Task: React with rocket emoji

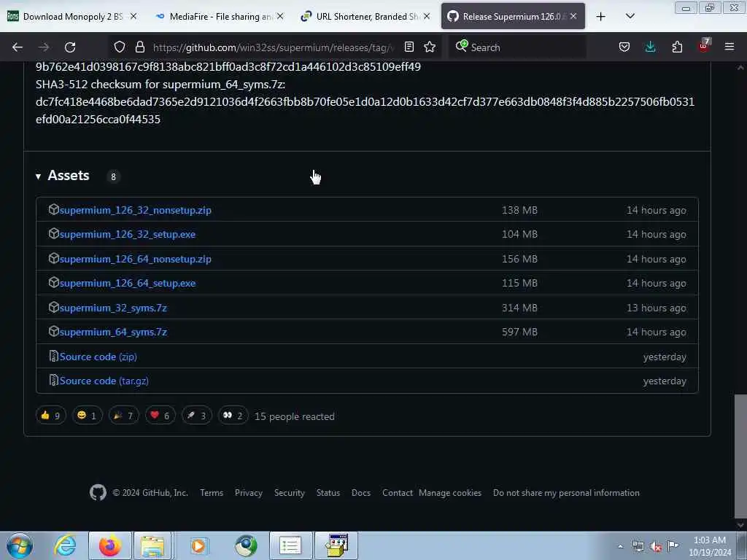Action: tap(197, 416)
